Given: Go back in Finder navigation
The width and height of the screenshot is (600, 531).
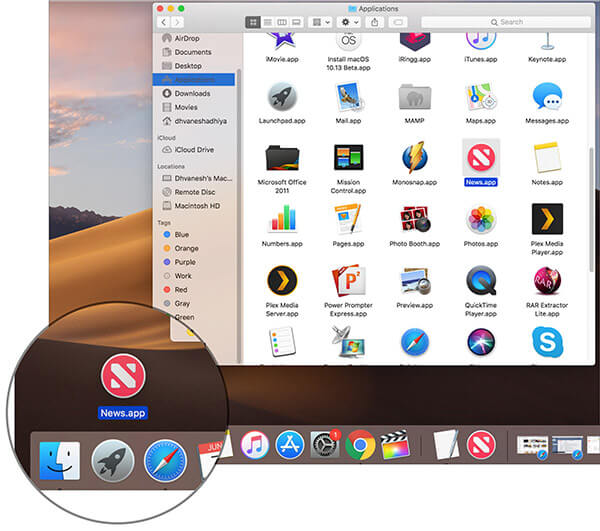Looking at the screenshot, I should (163, 22).
